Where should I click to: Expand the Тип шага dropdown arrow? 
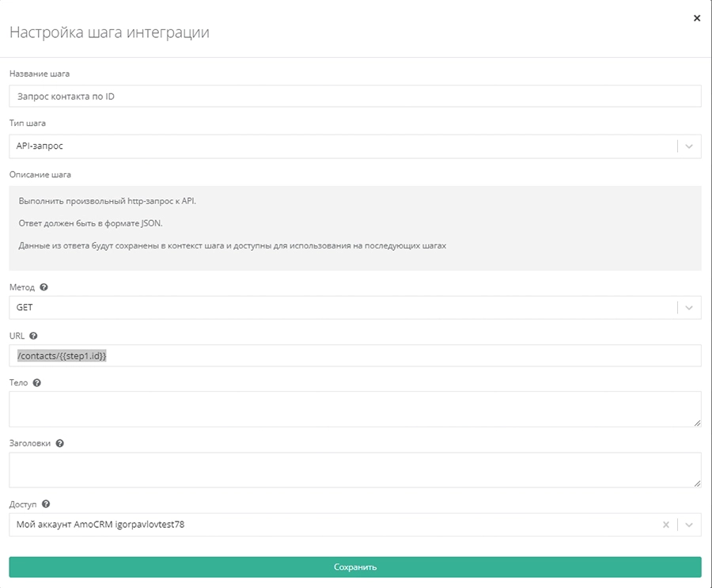pos(688,146)
